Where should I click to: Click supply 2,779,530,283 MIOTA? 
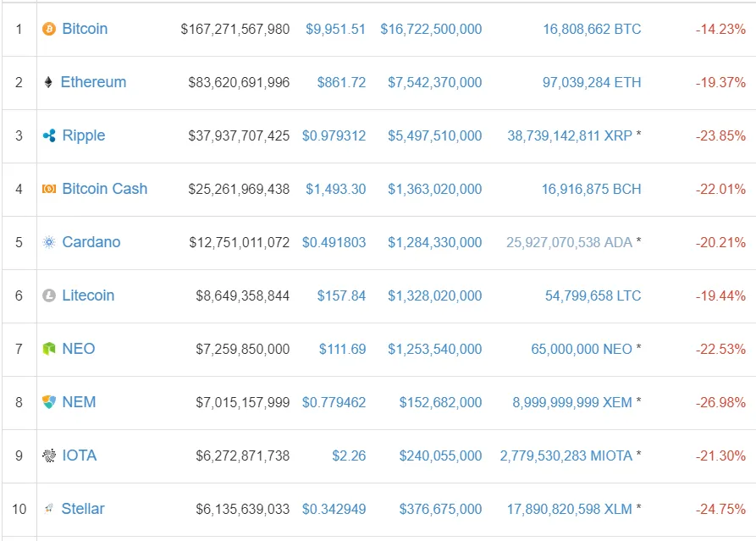[566, 456]
